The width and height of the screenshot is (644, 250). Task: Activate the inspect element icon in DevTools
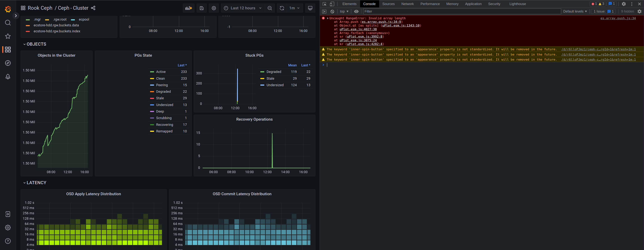[x=324, y=4]
